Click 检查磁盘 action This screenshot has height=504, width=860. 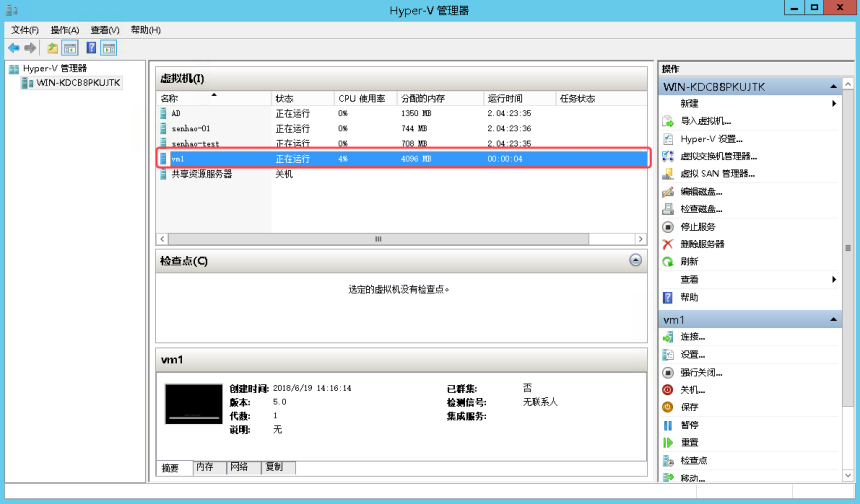tap(701, 209)
